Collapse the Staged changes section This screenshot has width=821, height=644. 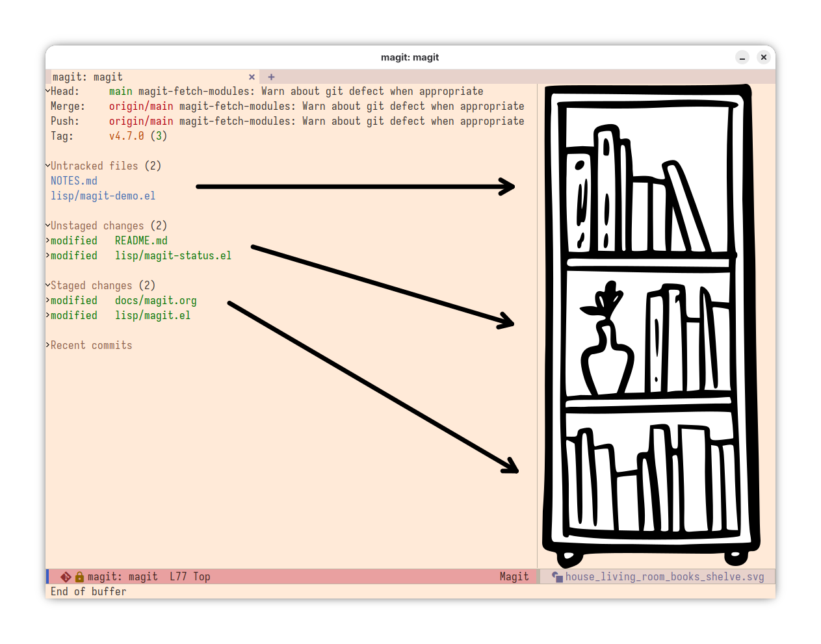pyautogui.click(x=48, y=285)
